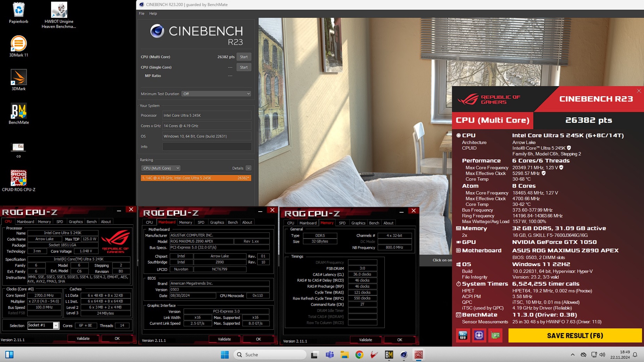The height and width of the screenshot is (362, 644).
Task: Click the CPU chip icon in BenchMate panel
Action: click(479, 336)
